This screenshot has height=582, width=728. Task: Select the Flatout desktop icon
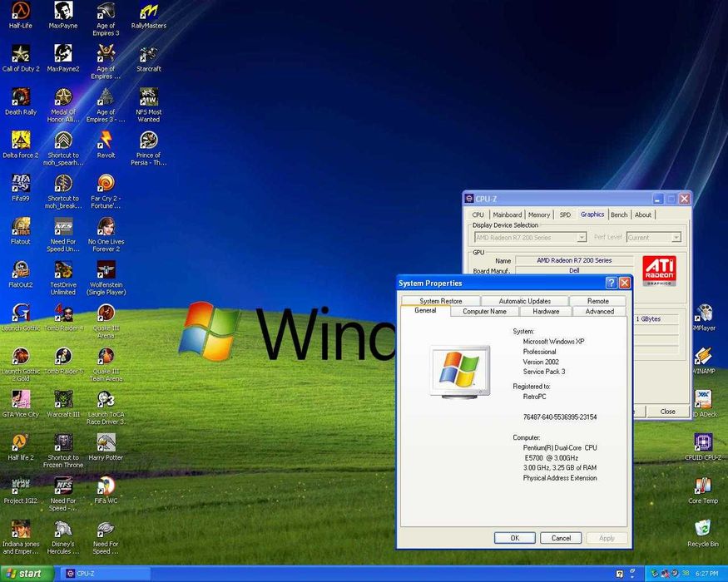coord(21,231)
